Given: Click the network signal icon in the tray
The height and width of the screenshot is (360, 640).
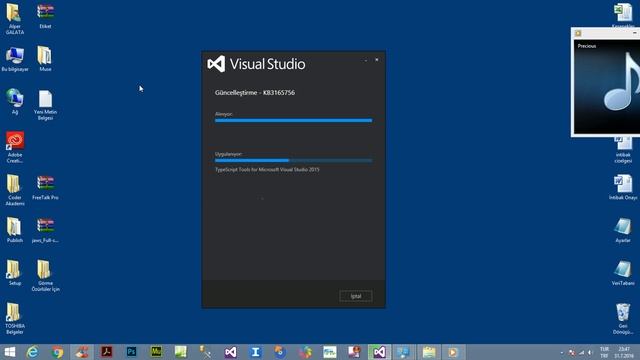Looking at the screenshot, I should click(x=581, y=352).
